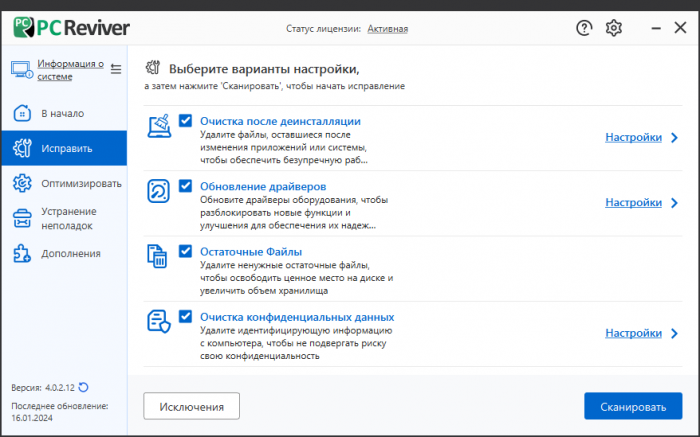700x437 pixels.
Task: Click the header wrench-gear icon near Выберите варианты
Action: click(153, 68)
